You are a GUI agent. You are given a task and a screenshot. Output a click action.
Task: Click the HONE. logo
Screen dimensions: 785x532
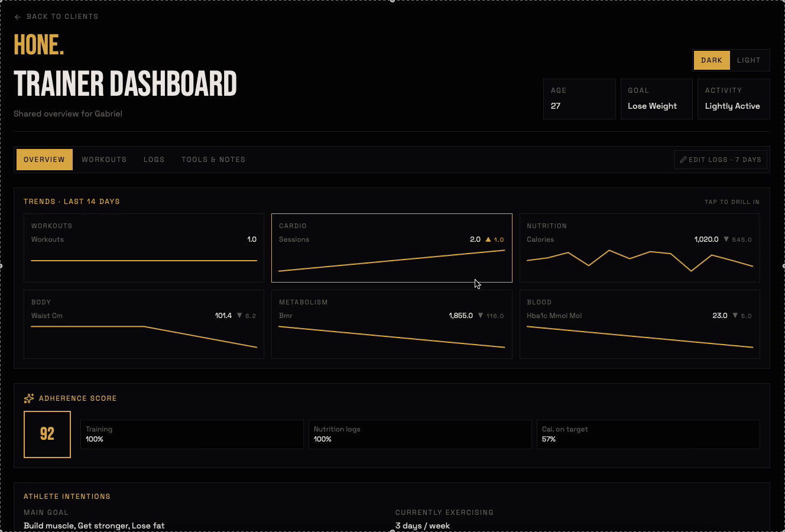coord(39,45)
